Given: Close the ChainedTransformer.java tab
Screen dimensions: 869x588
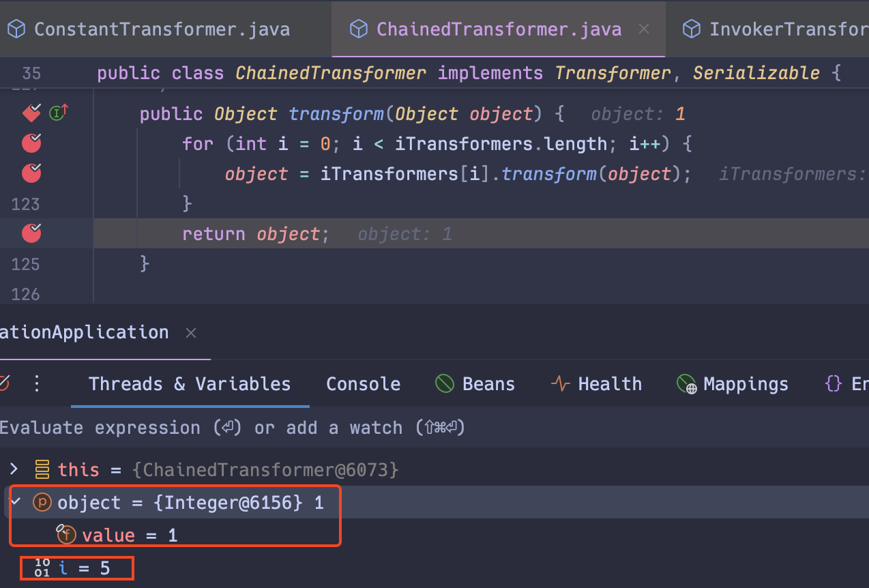Looking at the screenshot, I should point(644,29).
